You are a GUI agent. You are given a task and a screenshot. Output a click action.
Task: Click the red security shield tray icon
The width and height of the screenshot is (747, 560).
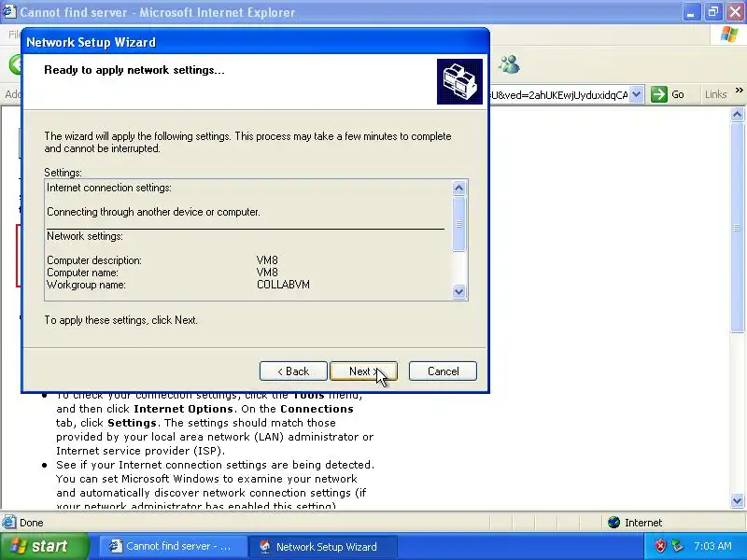pos(660,546)
